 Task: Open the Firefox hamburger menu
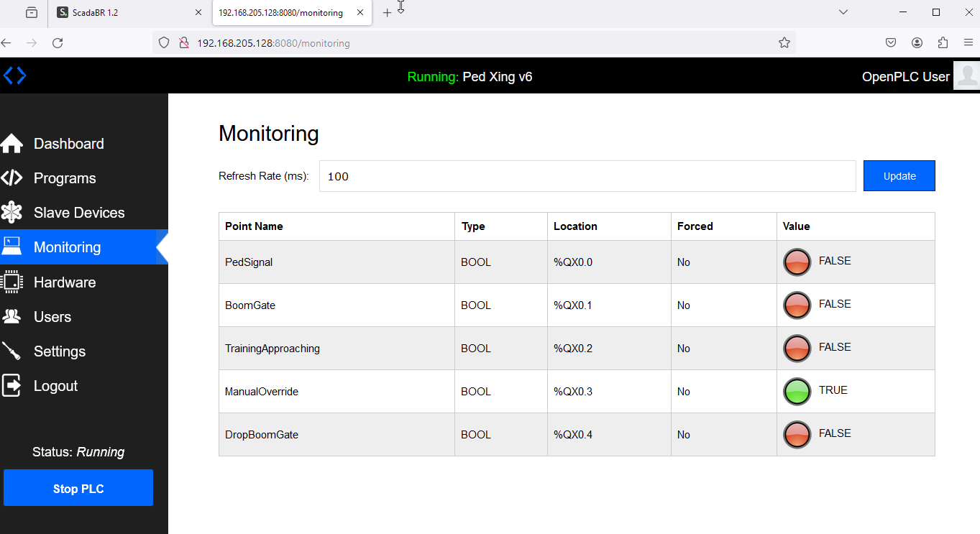[968, 42]
